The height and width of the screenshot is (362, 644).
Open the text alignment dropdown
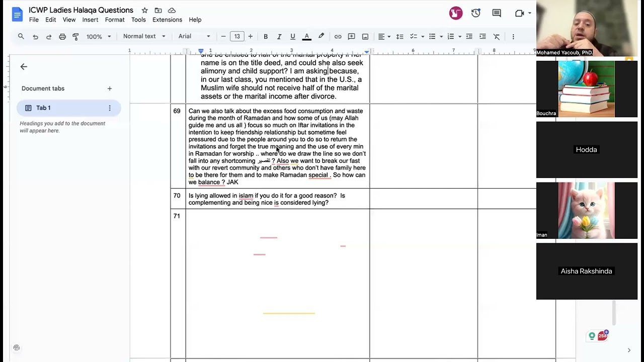[x=384, y=36]
